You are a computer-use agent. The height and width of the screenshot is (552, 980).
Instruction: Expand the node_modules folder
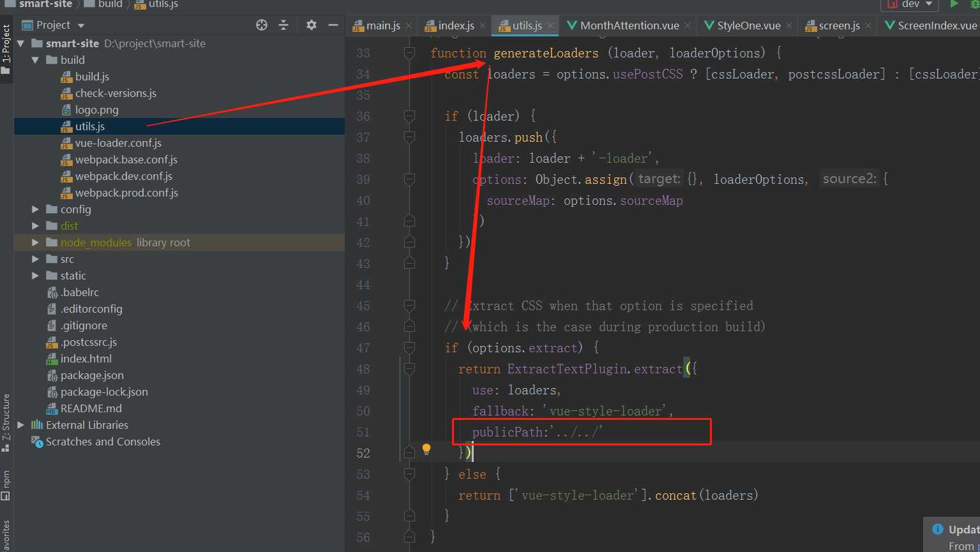35,242
